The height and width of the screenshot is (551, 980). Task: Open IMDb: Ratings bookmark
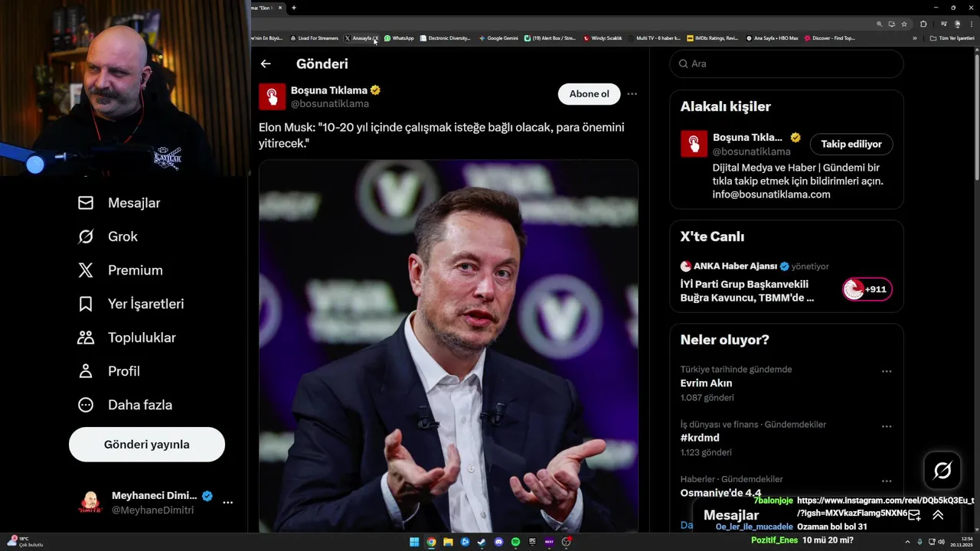tap(713, 38)
